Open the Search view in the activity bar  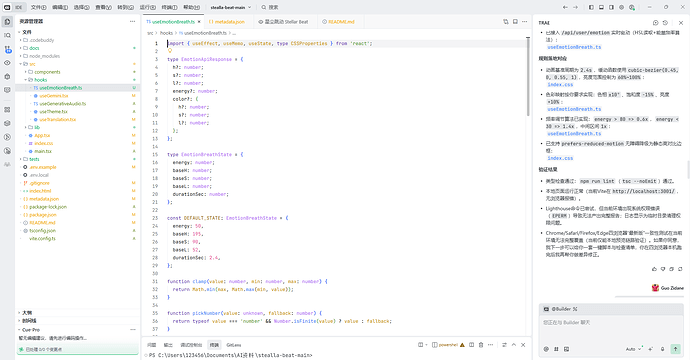click(x=7, y=35)
